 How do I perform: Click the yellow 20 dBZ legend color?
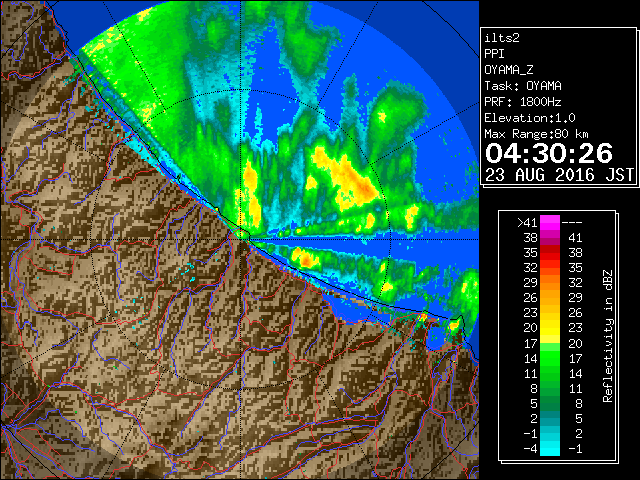[550, 328]
